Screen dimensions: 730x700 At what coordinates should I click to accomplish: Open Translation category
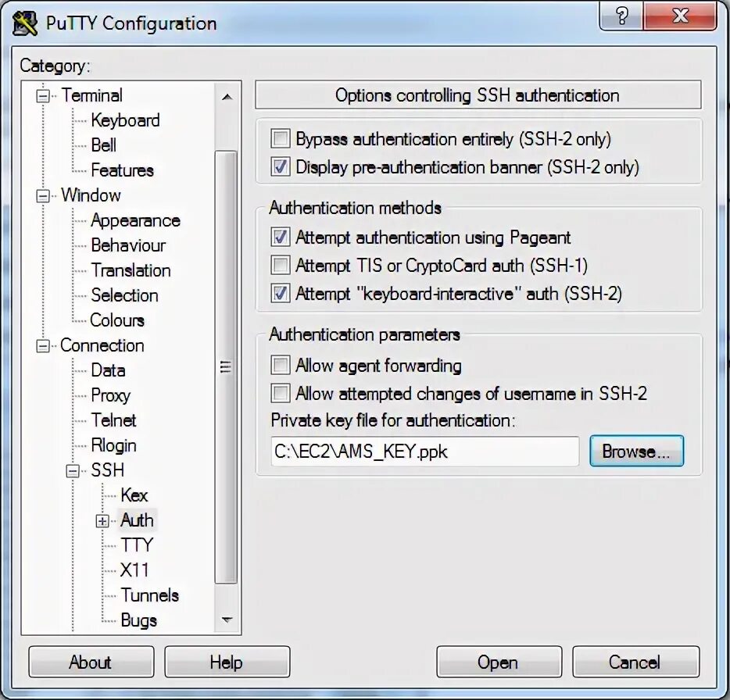click(131, 270)
